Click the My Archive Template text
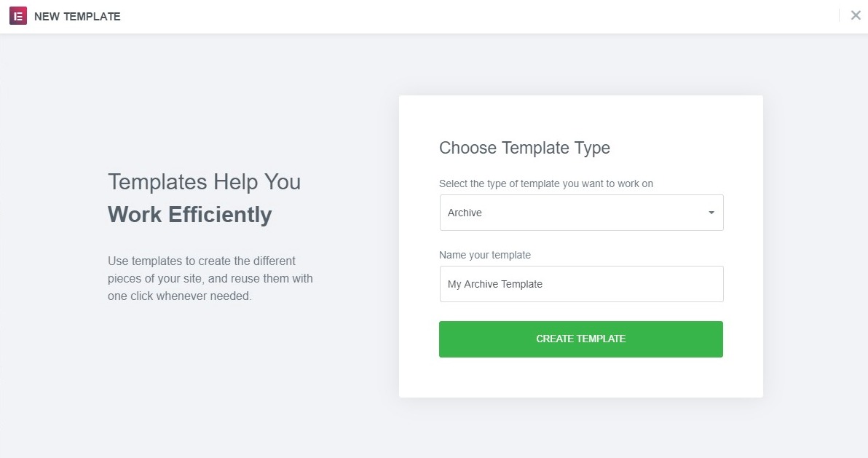This screenshot has width=868, height=458. [x=495, y=284]
